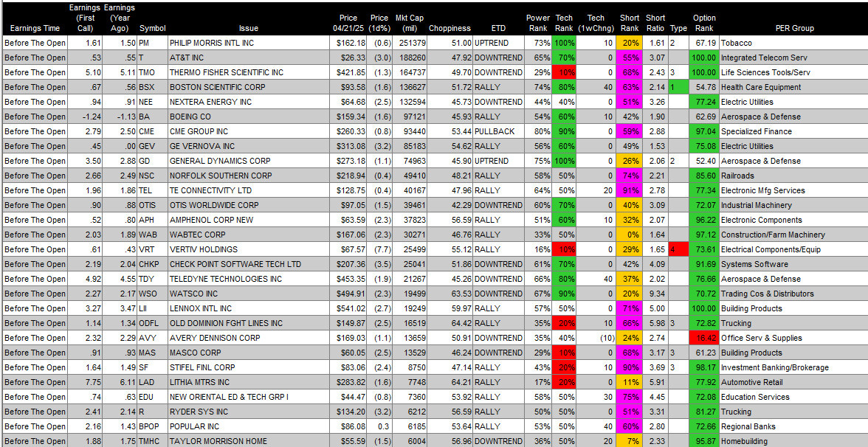868x447 pixels.
Task: Select the Mkt Cap (mil) column header
Action: click(410, 24)
